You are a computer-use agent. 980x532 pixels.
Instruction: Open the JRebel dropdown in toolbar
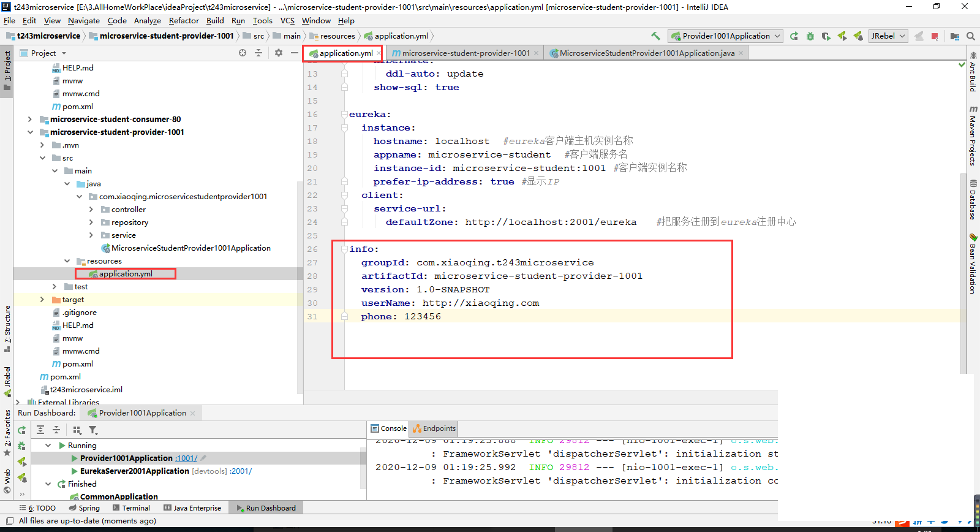click(888, 36)
